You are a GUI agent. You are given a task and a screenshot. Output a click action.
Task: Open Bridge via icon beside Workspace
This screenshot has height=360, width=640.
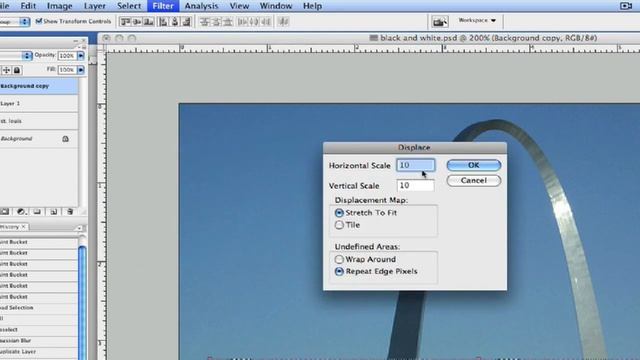pos(440,22)
